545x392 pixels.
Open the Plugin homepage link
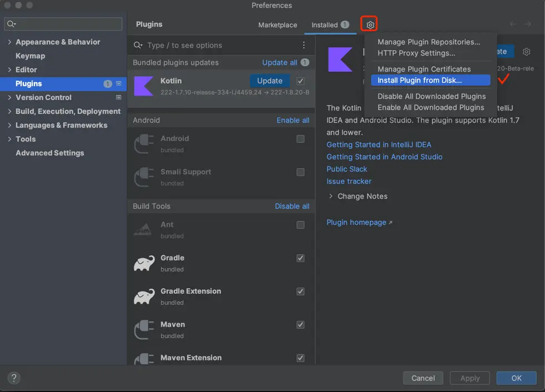[356, 222]
